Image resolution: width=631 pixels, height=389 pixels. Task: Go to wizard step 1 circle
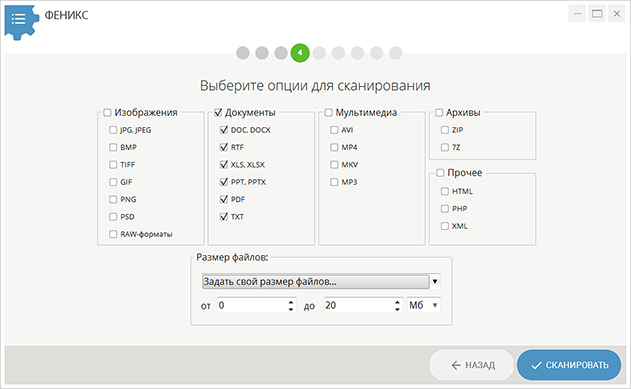click(243, 53)
